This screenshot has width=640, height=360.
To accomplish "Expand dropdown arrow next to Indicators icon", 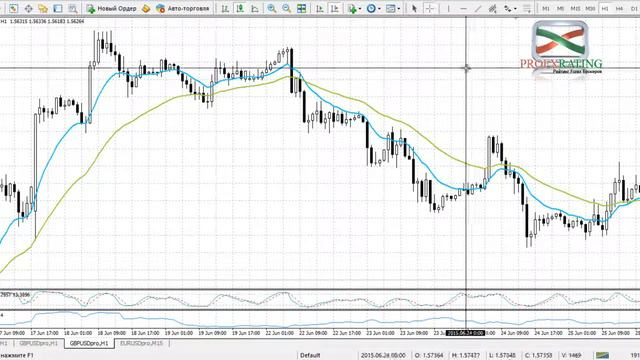I will 360,9.
